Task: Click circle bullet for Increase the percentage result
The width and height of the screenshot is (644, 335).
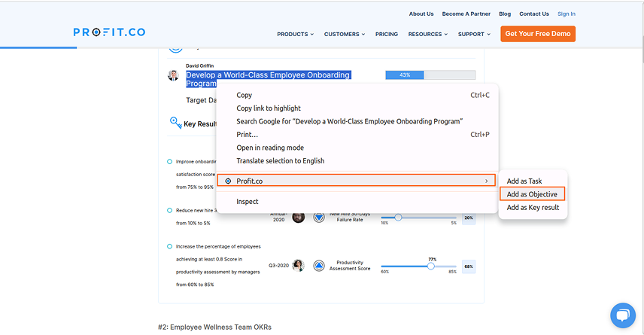Action: (169, 247)
